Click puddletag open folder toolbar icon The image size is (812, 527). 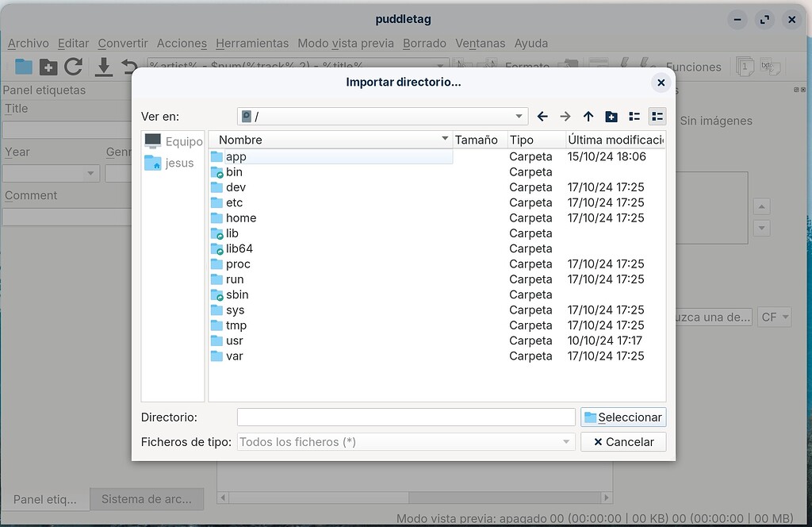[23, 67]
